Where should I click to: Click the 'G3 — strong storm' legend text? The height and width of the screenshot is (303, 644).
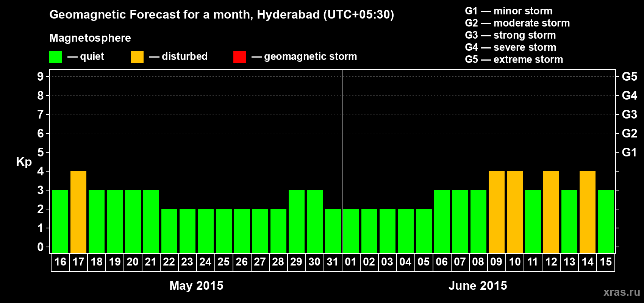pyautogui.click(x=511, y=35)
